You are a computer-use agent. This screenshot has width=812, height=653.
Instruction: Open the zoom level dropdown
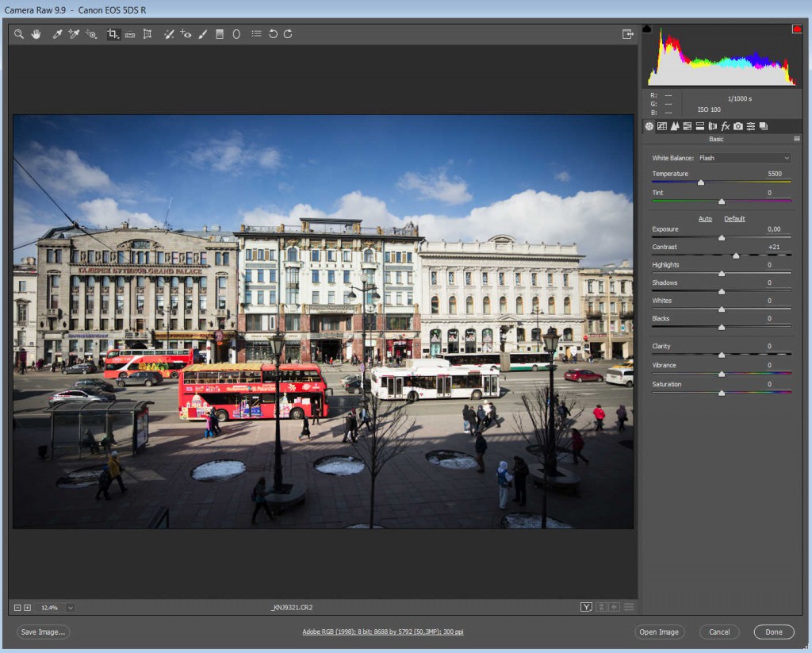point(71,608)
